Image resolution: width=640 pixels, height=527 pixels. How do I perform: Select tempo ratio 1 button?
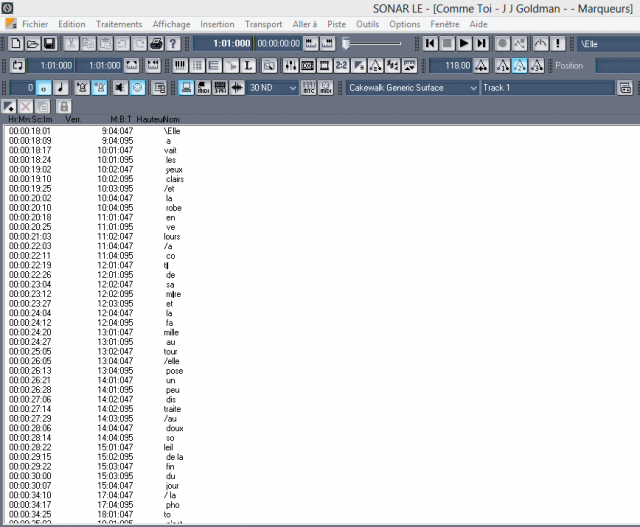point(502,65)
